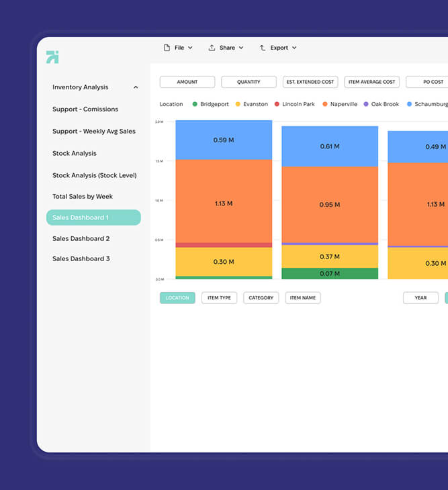Expand the Share dropdown chevron
Viewport: 448px width, 490px height.
241,48
